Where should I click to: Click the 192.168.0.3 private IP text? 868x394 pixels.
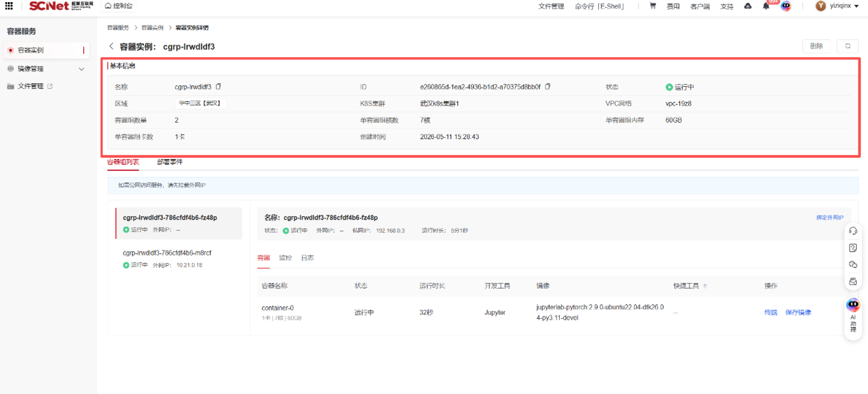(390, 230)
